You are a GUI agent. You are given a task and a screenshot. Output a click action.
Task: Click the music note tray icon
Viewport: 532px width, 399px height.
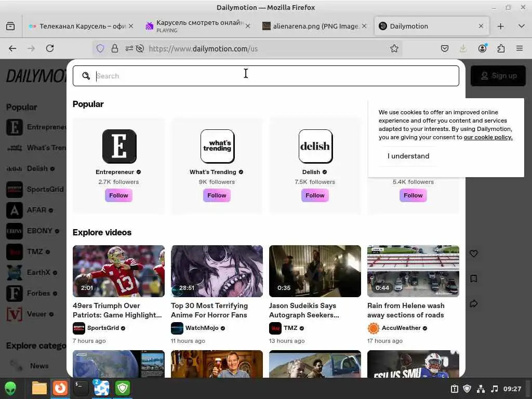(x=495, y=389)
